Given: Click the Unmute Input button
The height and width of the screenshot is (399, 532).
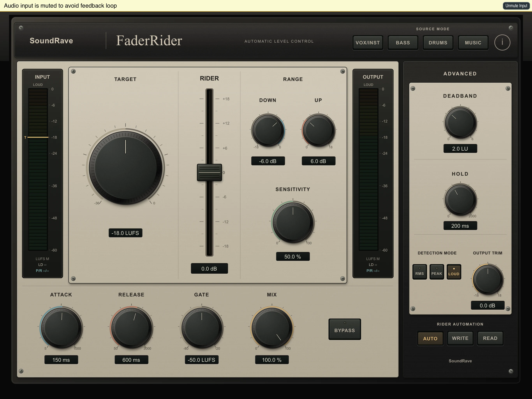Looking at the screenshot, I should click(x=516, y=5).
